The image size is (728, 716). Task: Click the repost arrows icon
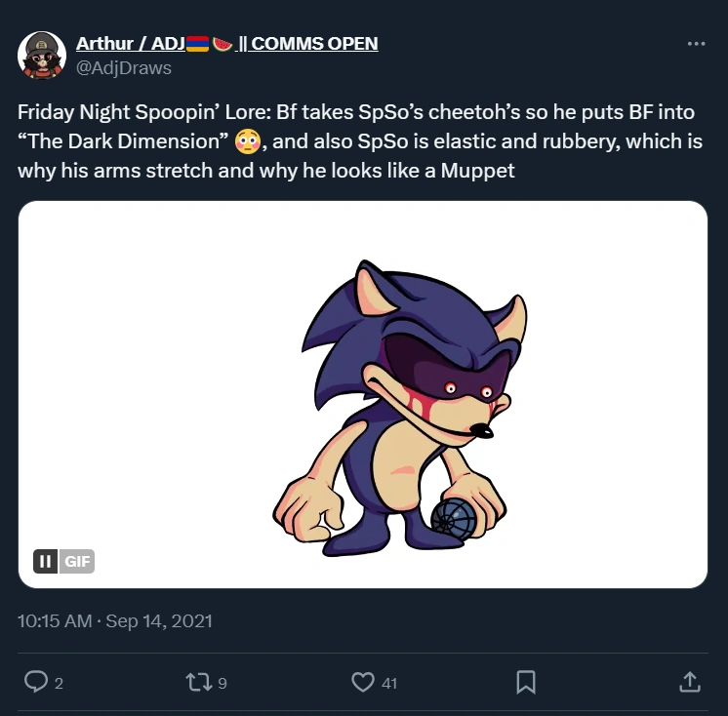point(198,682)
